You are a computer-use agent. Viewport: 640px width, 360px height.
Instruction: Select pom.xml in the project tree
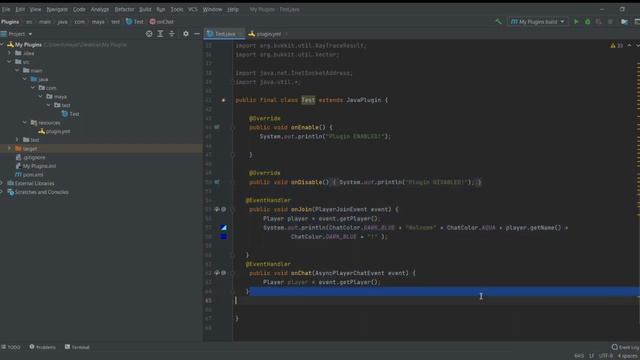click(x=29, y=175)
